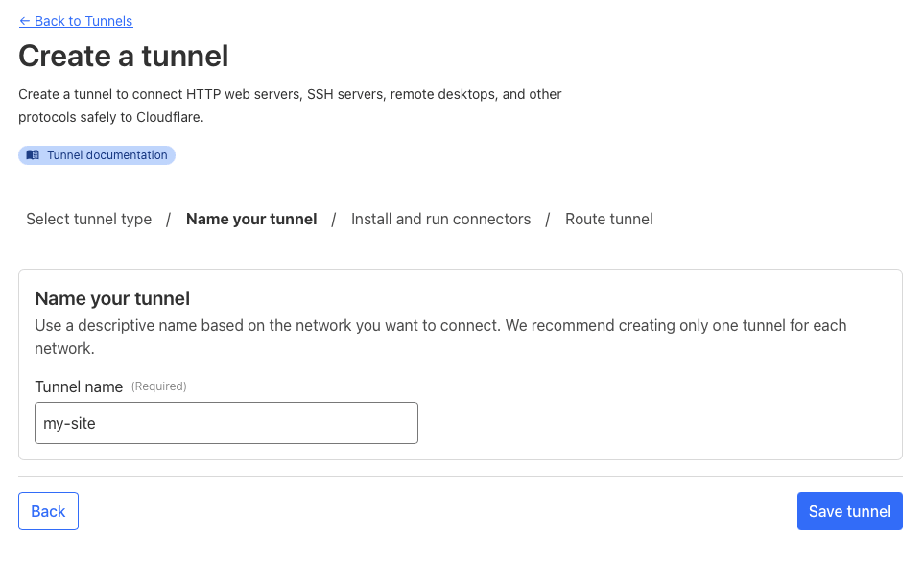Go to the Select tunnel type step
This screenshot has height=562, width=924.
88,219
